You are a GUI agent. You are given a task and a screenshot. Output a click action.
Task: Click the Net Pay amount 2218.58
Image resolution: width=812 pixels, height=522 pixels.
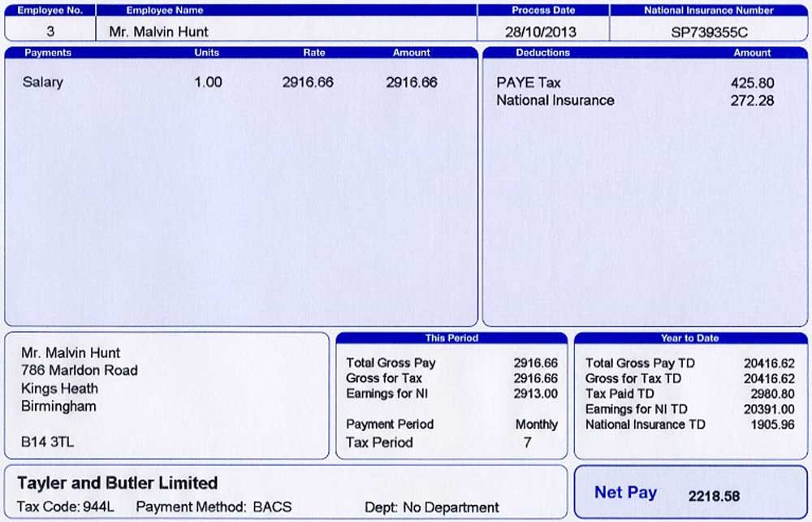click(x=714, y=496)
